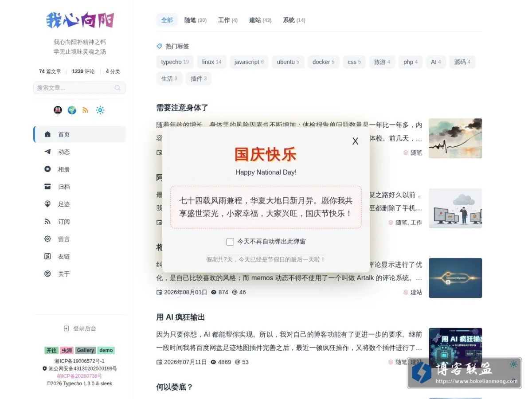Open 友链 in the sidebar menu
The image size is (532, 399).
coord(80,256)
